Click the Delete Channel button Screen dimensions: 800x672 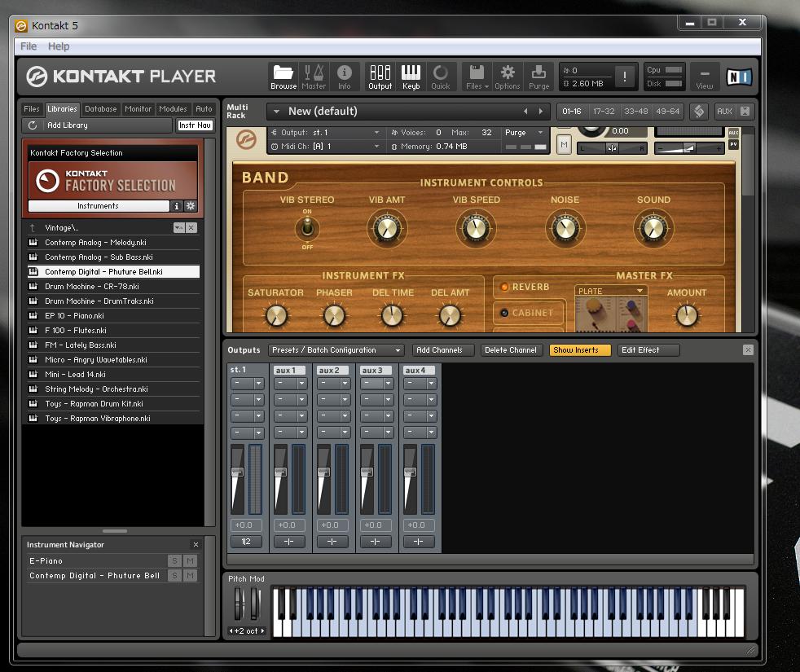pos(511,350)
